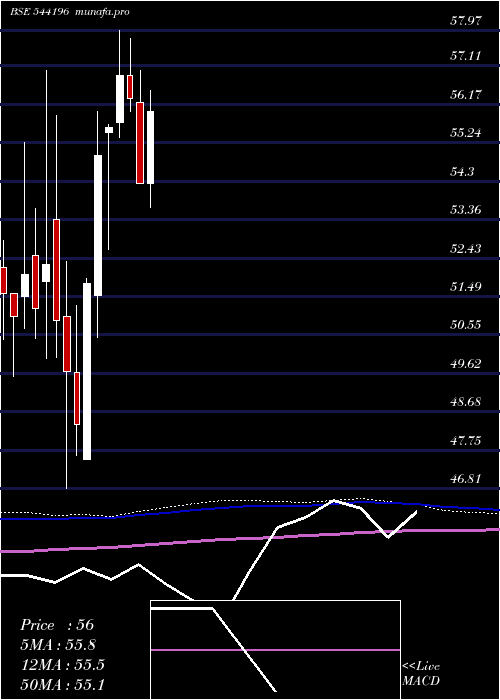The height and width of the screenshot is (700, 500).
Task: Click the 57.11 price axis label
Action: 465,56
